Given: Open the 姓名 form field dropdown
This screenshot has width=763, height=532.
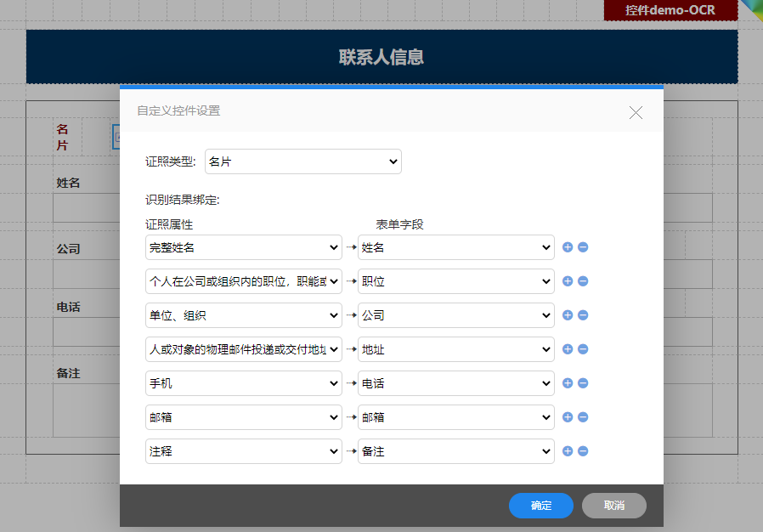Looking at the screenshot, I should (x=456, y=247).
